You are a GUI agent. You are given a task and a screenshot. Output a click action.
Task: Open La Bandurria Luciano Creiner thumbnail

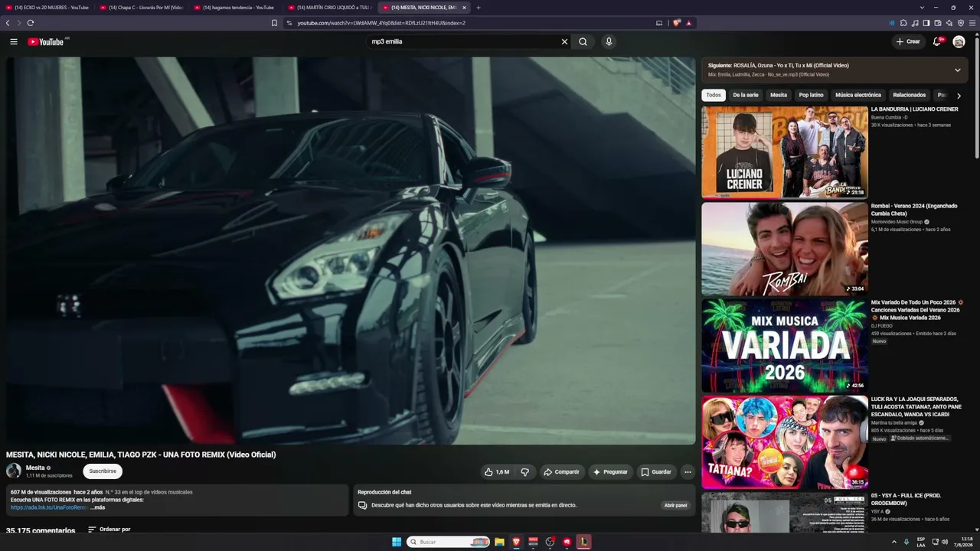785,152
